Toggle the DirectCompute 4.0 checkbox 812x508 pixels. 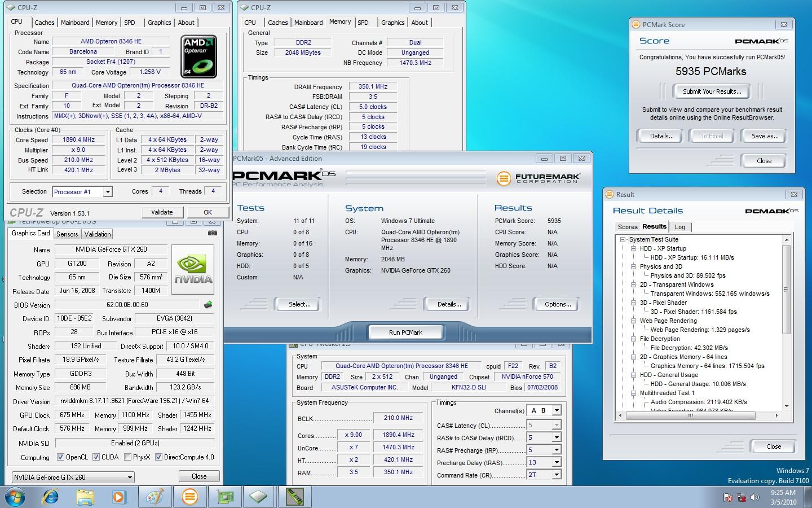point(158,457)
